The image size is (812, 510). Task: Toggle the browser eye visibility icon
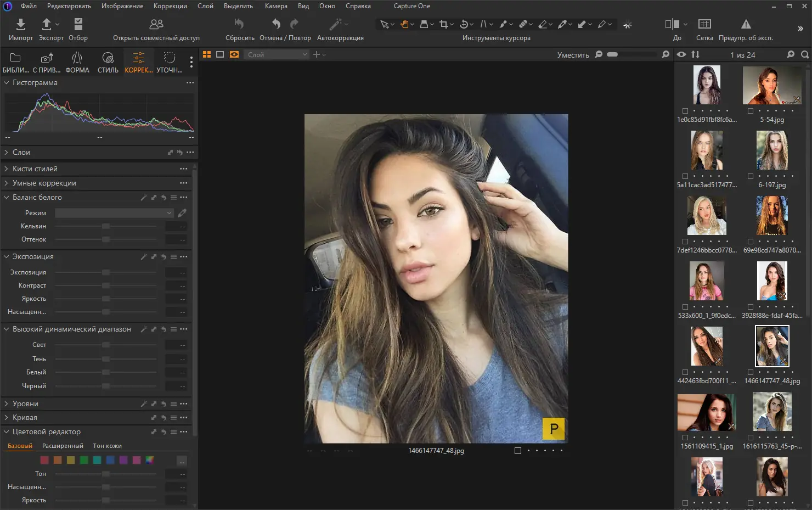[681, 54]
